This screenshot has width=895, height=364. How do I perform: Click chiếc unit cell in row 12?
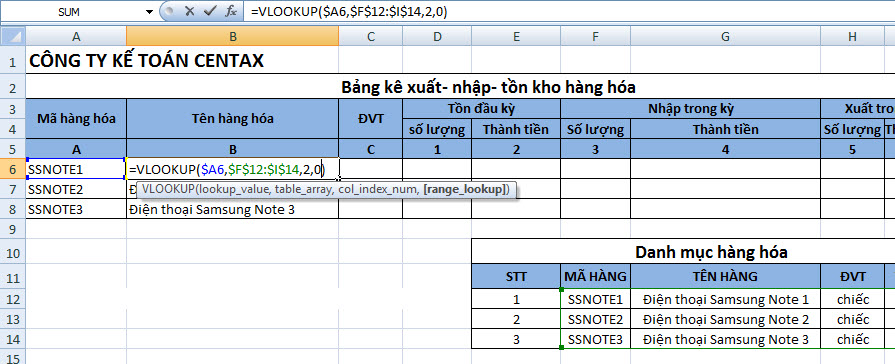click(x=852, y=299)
